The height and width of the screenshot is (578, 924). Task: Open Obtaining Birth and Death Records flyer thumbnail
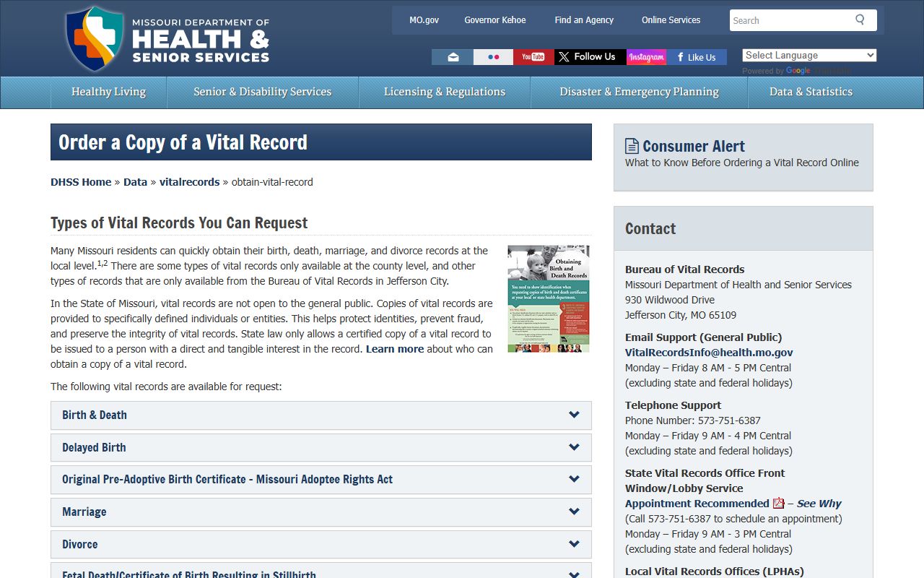tap(549, 299)
